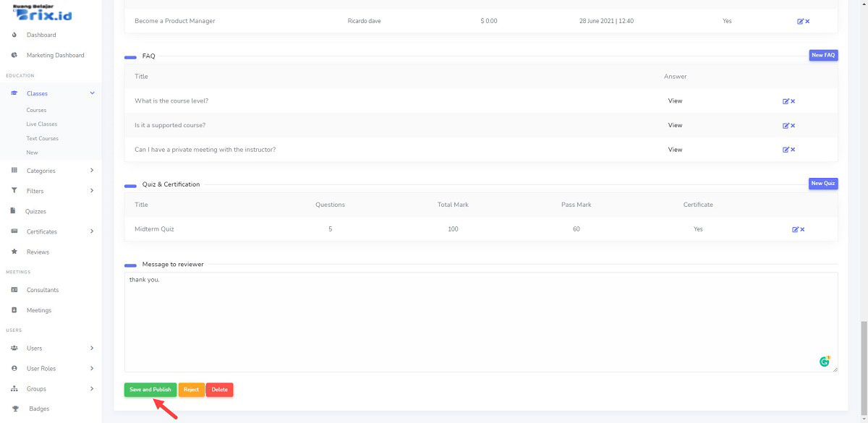Expand the Certificates sidebar menu
The height and width of the screenshot is (423, 868).
(x=92, y=231)
